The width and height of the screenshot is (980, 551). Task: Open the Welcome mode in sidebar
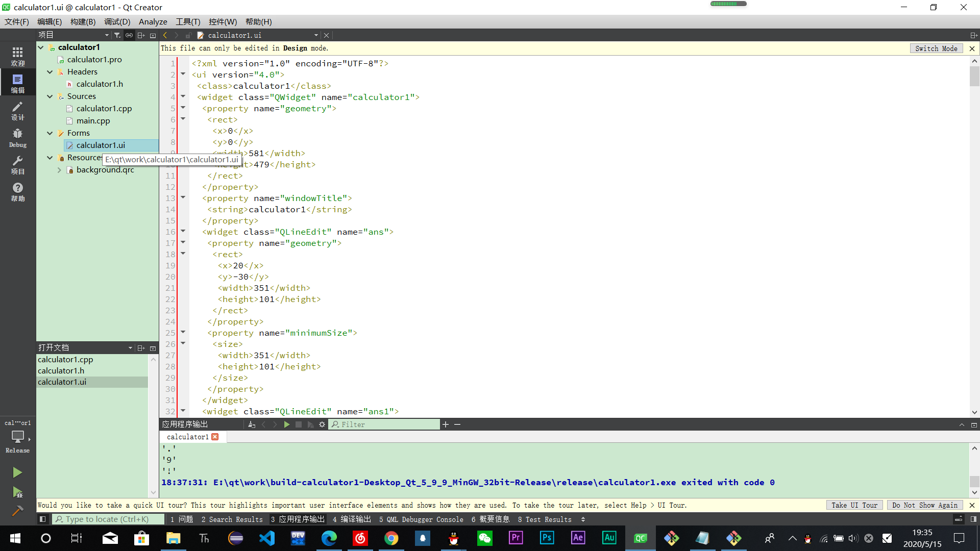coord(17,56)
